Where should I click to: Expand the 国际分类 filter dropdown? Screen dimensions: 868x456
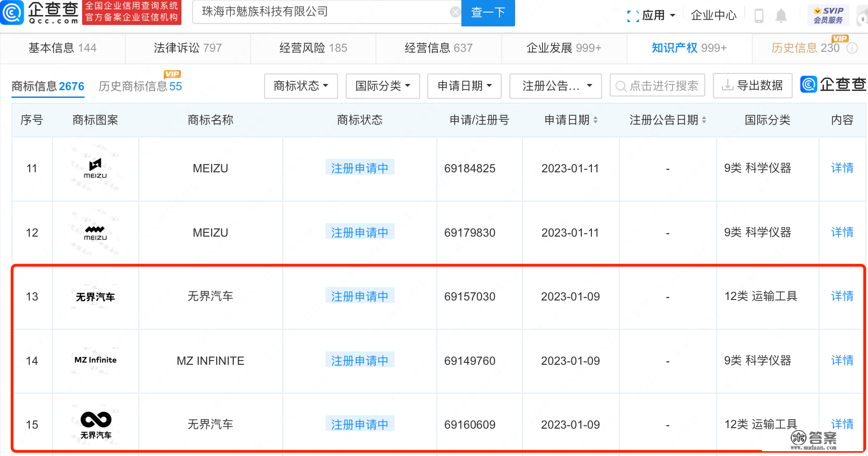[383, 86]
